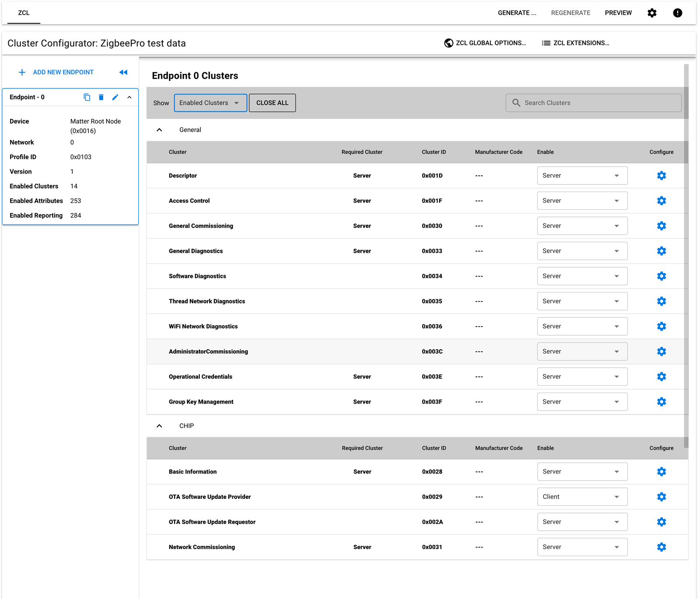
Task: Configure the Descriptor cluster
Action: click(661, 175)
